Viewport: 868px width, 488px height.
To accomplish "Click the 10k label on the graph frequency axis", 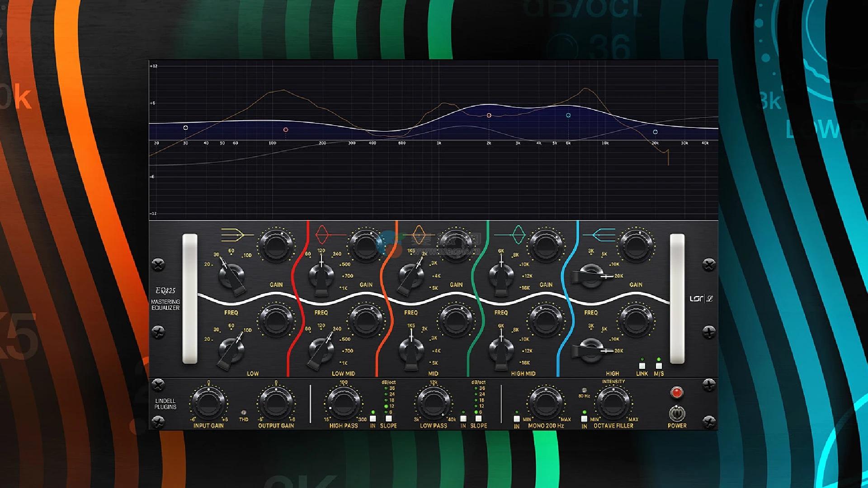I will click(605, 143).
